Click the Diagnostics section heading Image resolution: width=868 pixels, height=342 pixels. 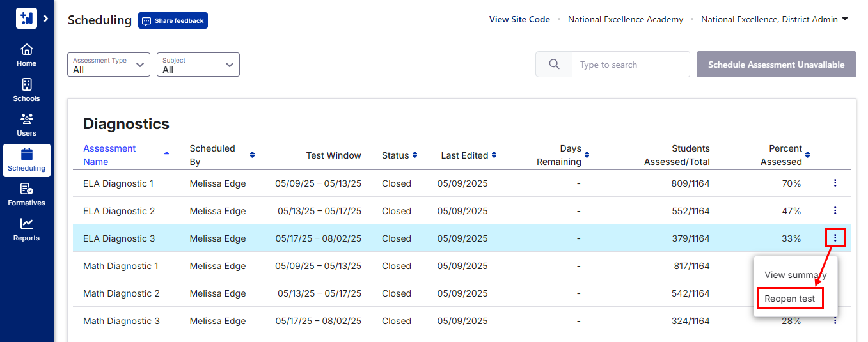click(x=126, y=124)
